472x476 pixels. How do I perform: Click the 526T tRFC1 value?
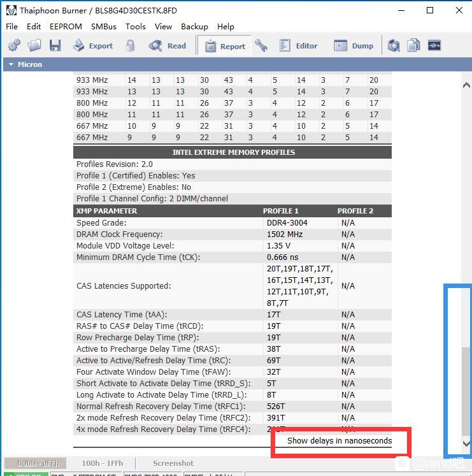(276, 407)
